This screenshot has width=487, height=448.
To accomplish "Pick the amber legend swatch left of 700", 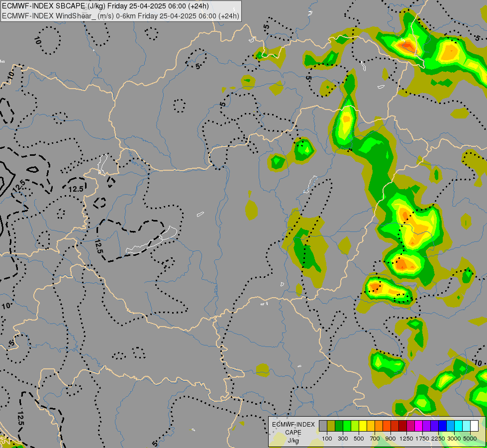I will 371,426.
